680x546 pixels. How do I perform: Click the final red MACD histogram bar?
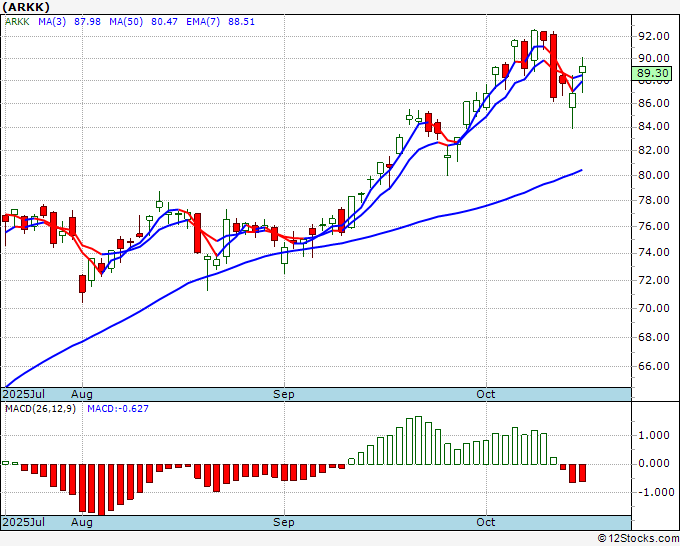(x=582, y=473)
